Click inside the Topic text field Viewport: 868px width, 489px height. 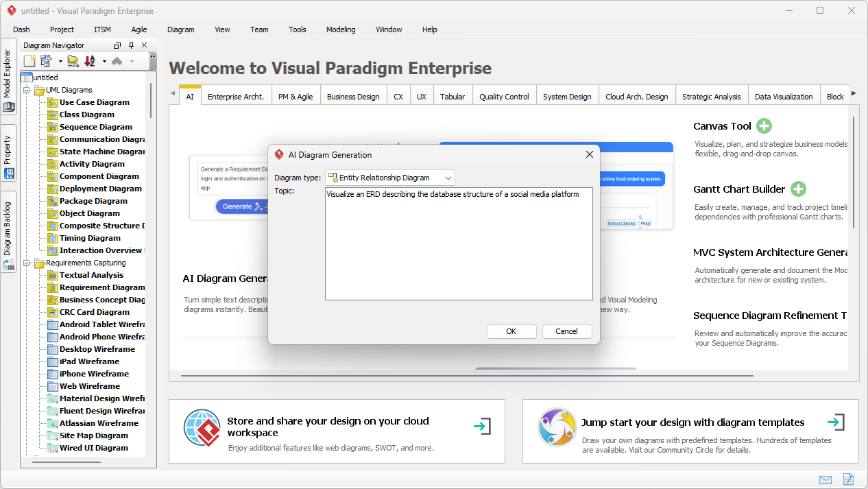[x=458, y=243]
